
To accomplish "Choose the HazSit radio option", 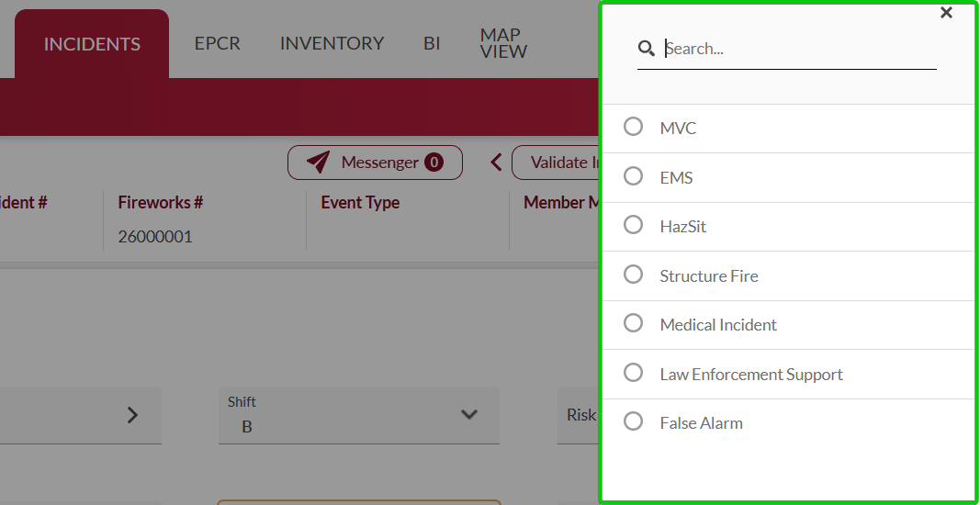I will [x=634, y=226].
